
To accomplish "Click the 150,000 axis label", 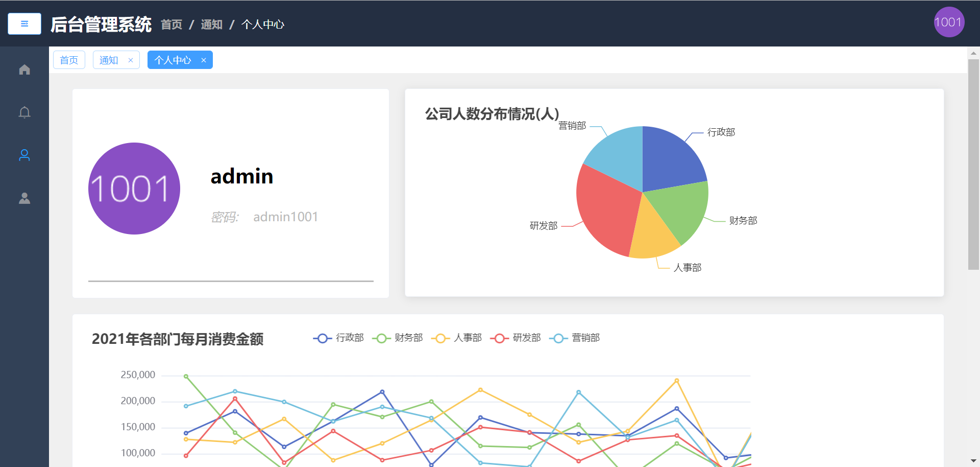I will pos(138,427).
